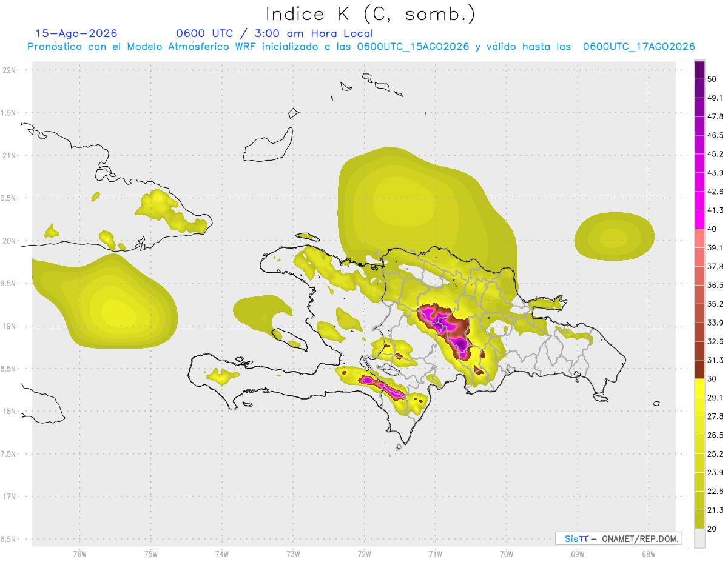Screen dimensions: 728x562
Task: Click the purple K-index peak in central Dominican Republic
Action: click(462, 345)
